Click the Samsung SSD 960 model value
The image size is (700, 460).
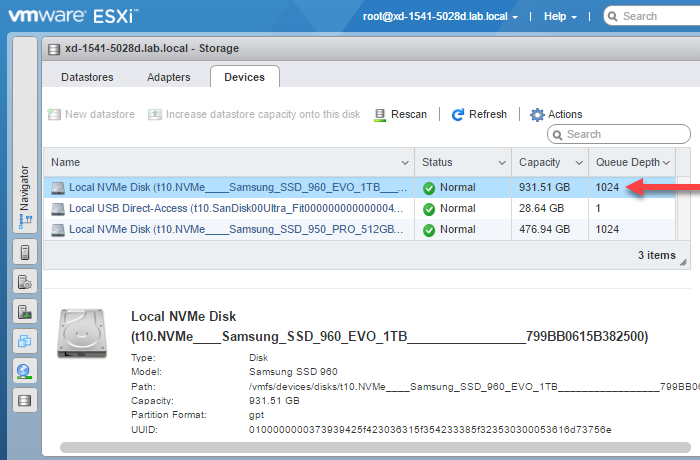(293, 372)
